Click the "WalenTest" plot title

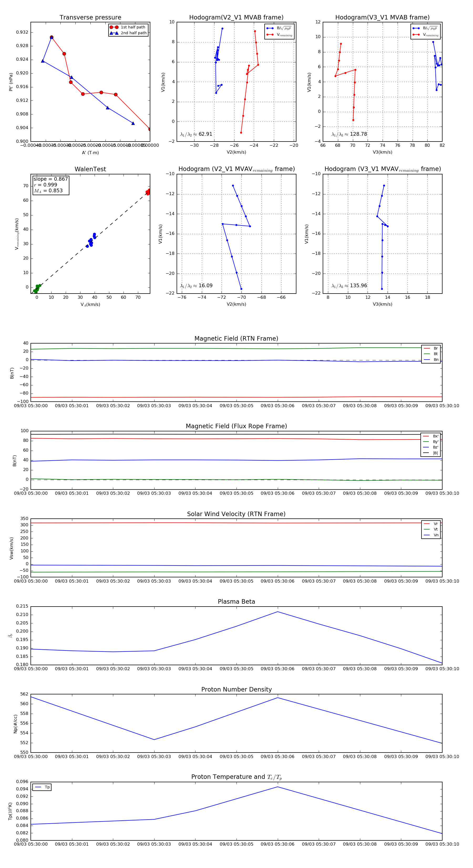pos(90,169)
